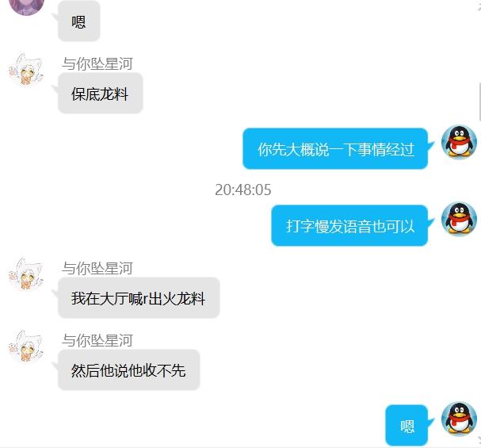The width and height of the screenshot is (481, 448).
Task: Select the 我在大厅喊r出火龙料 message bubble
Action: click(x=139, y=297)
